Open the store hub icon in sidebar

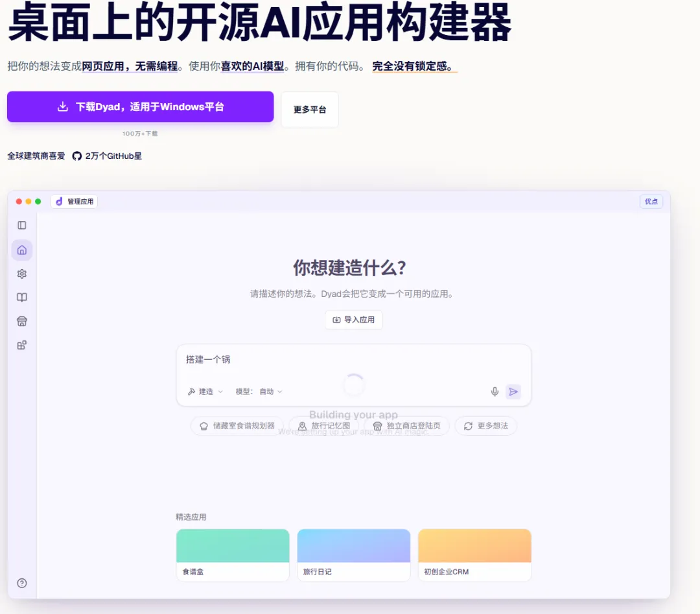click(x=22, y=322)
